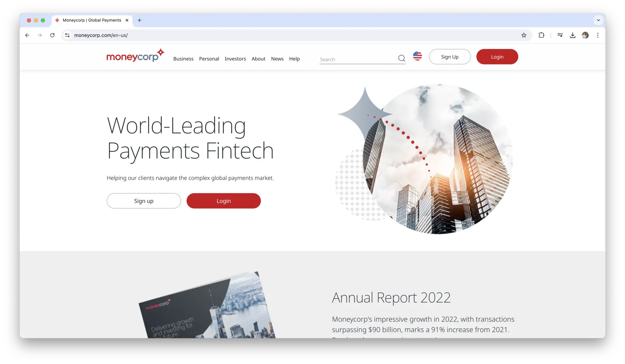Click the header Sign Up button

pyautogui.click(x=450, y=57)
